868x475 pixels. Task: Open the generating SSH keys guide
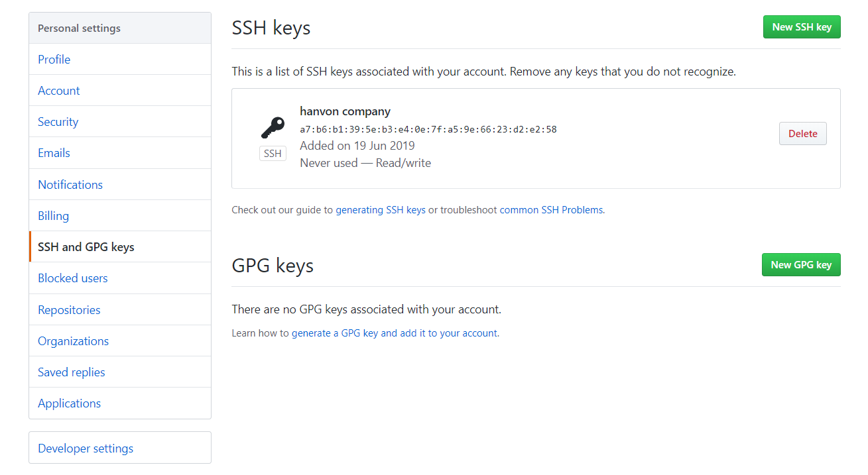381,210
